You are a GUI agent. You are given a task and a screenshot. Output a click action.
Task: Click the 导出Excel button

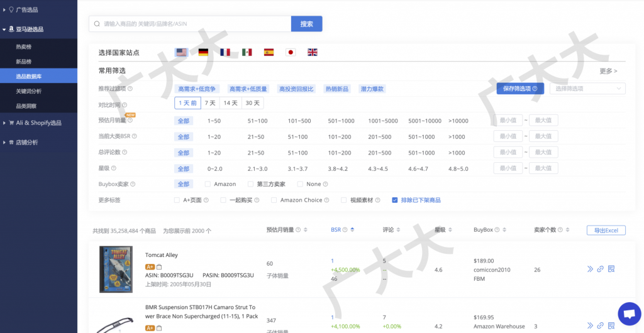point(606,230)
